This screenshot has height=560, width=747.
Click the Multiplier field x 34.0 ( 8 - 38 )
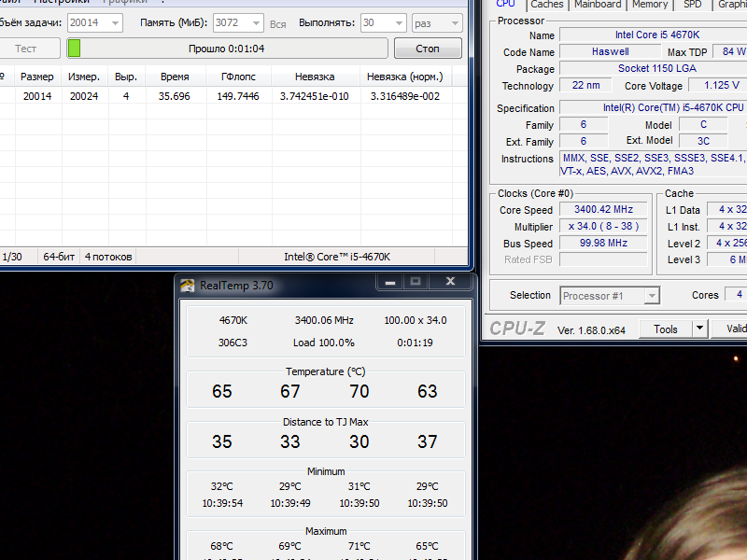pyautogui.click(x=603, y=226)
